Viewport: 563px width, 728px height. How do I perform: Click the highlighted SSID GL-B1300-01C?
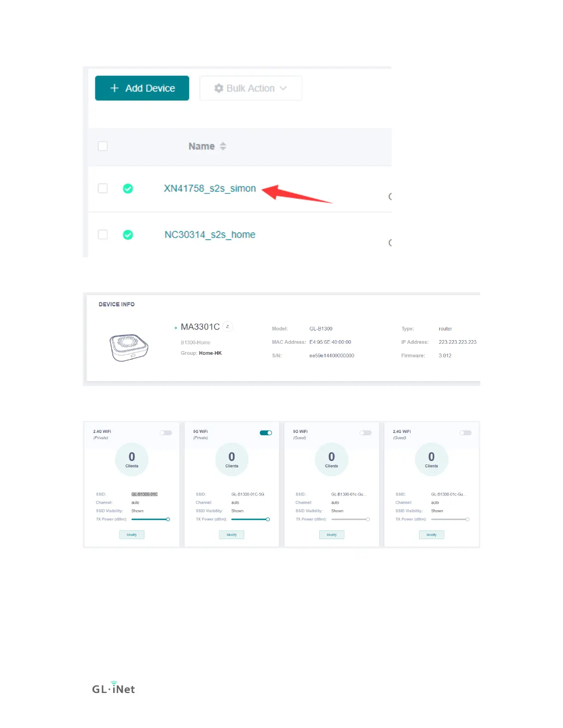click(x=144, y=495)
